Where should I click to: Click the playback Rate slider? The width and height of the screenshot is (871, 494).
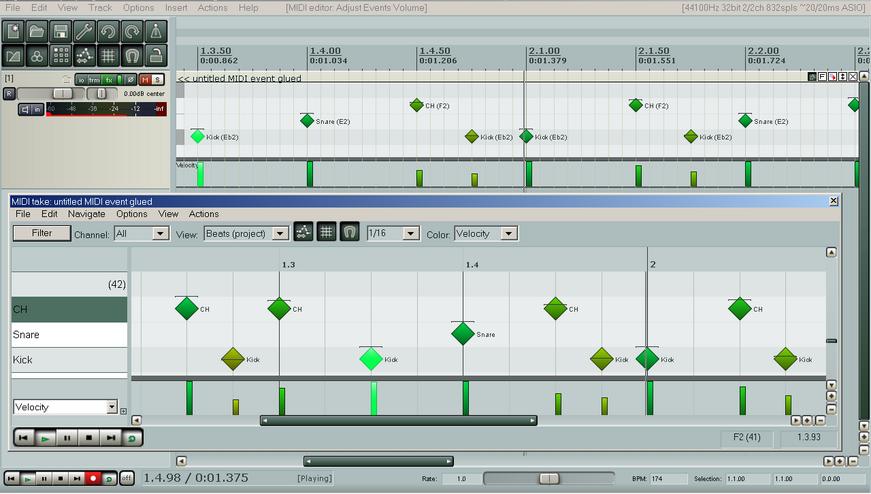548,479
